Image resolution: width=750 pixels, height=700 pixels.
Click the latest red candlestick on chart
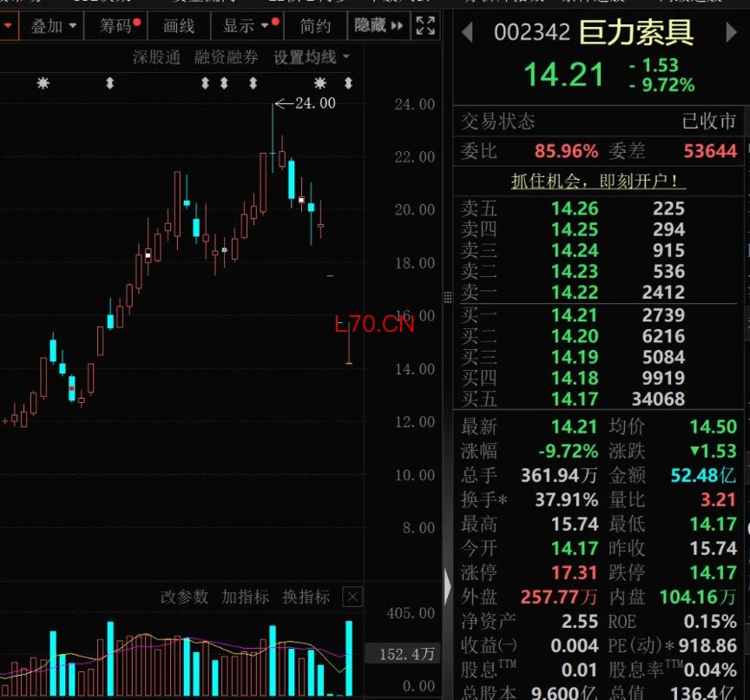(349, 342)
